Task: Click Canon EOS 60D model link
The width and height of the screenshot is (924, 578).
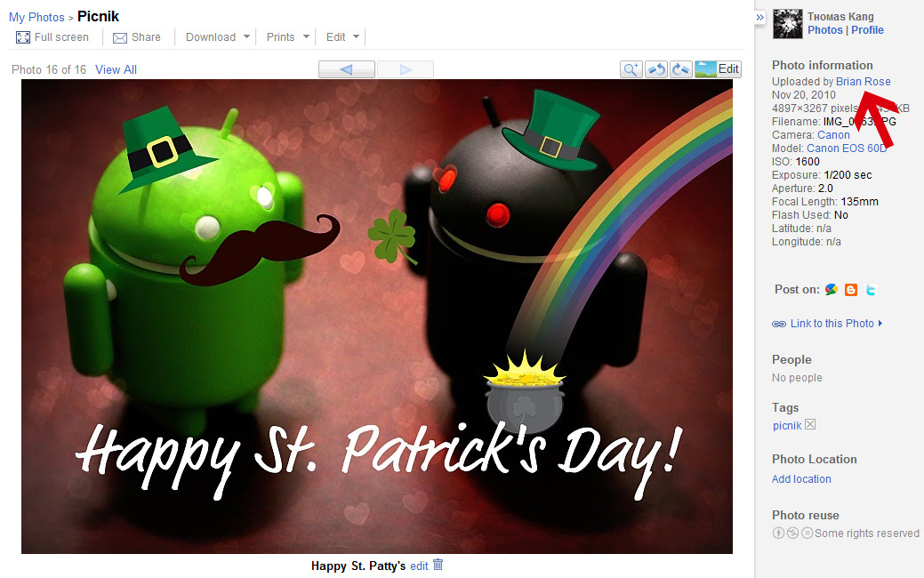Action: click(847, 149)
